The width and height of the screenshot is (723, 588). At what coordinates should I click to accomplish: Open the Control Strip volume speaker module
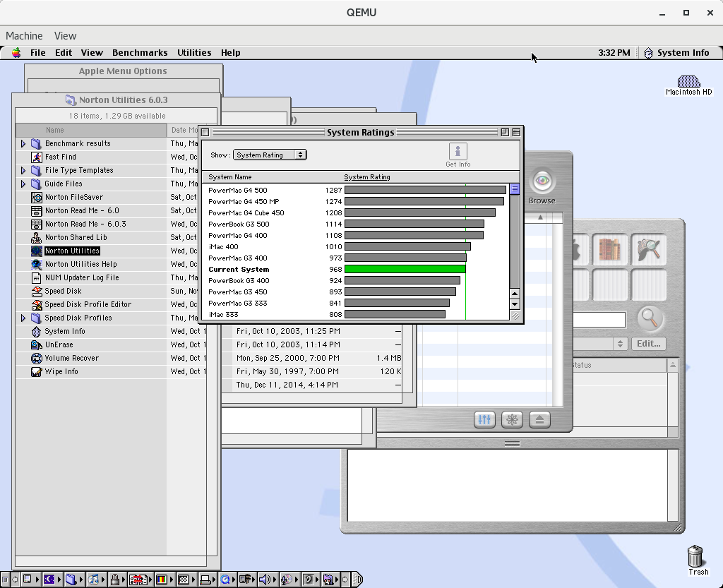[267, 580]
